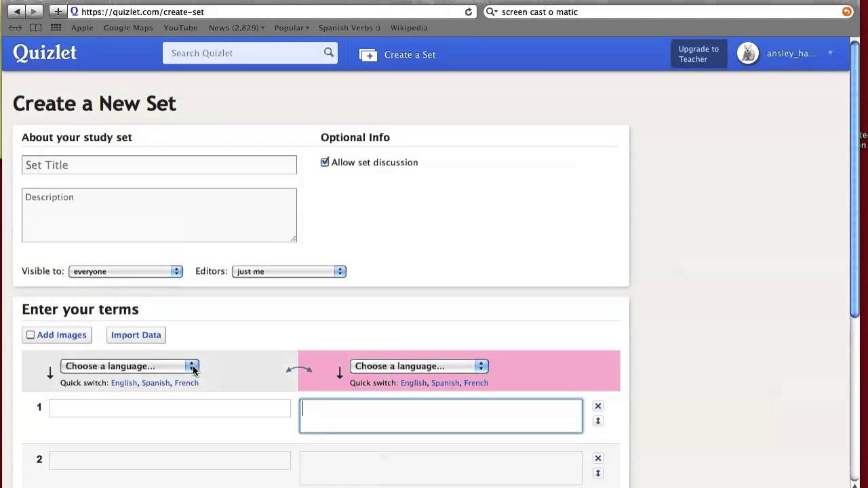
Task: Click the Upgrade to Teacher button
Action: point(698,54)
